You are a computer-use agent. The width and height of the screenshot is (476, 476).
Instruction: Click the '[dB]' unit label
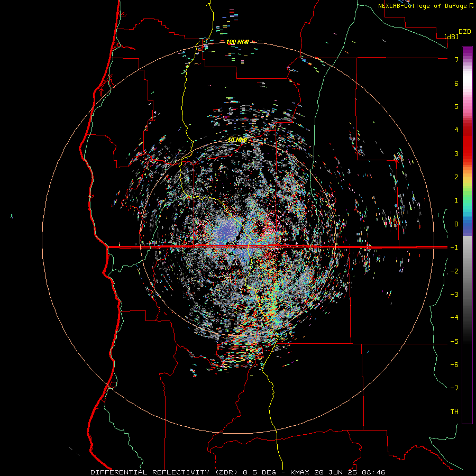451,36
